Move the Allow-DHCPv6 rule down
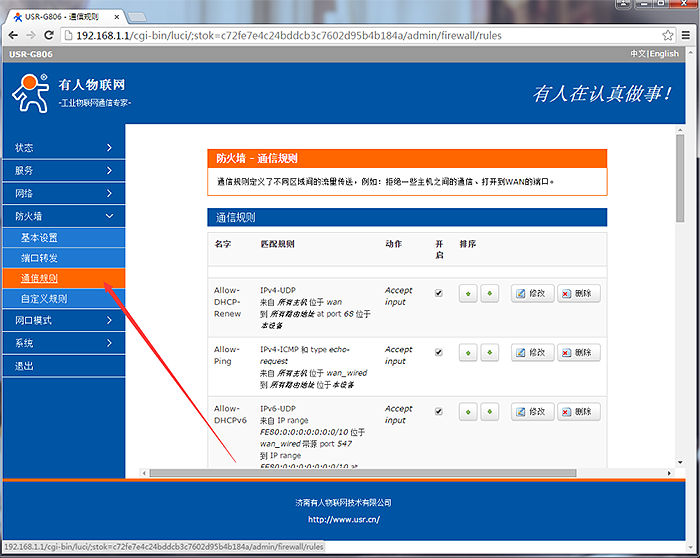700x558 pixels. (x=489, y=412)
